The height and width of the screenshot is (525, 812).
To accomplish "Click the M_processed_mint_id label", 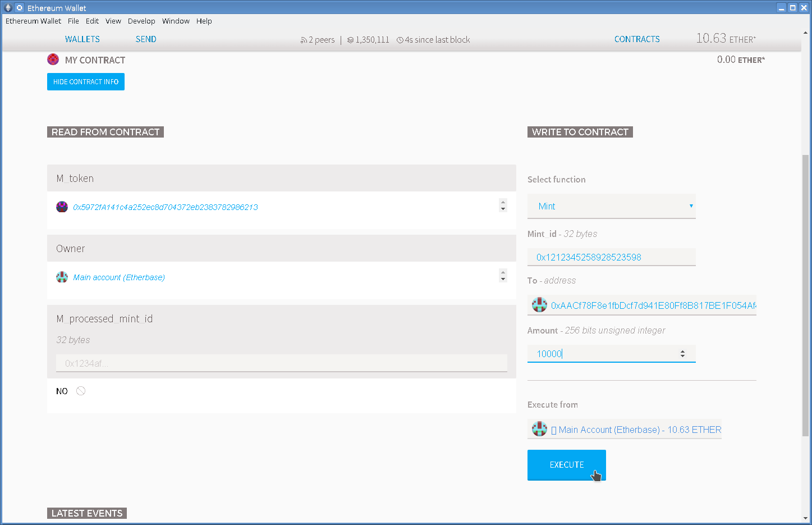I will tap(104, 319).
